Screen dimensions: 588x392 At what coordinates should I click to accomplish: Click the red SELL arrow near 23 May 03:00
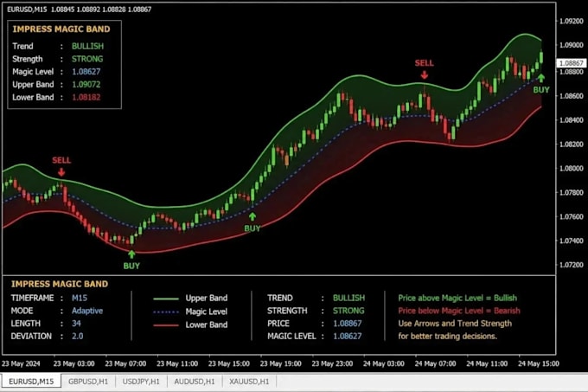[61, 172]
